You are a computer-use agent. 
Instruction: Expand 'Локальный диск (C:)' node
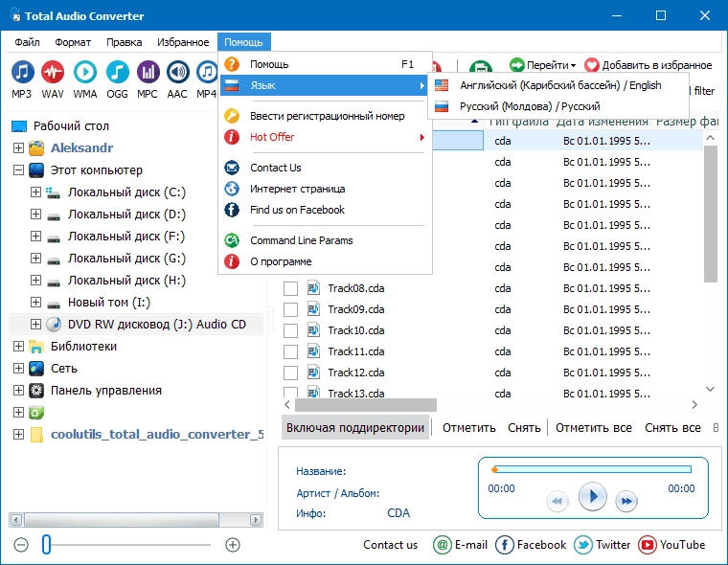point(35,192)
